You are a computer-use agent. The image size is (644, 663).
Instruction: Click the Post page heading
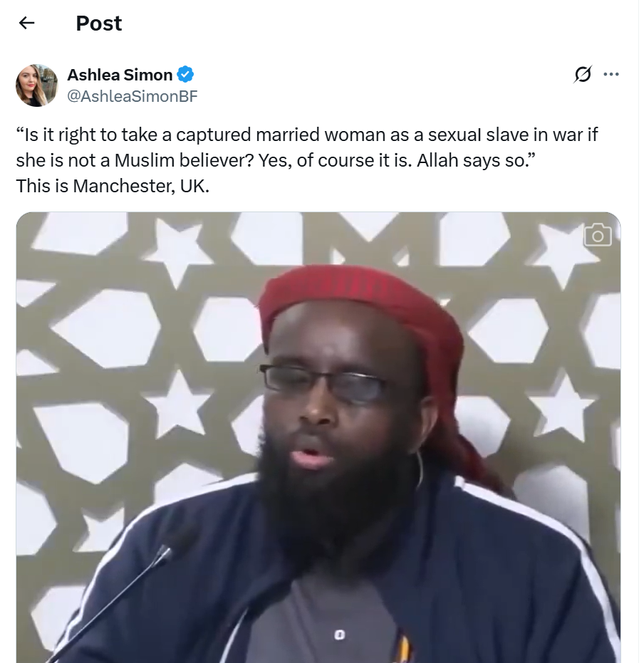point(99,24)
